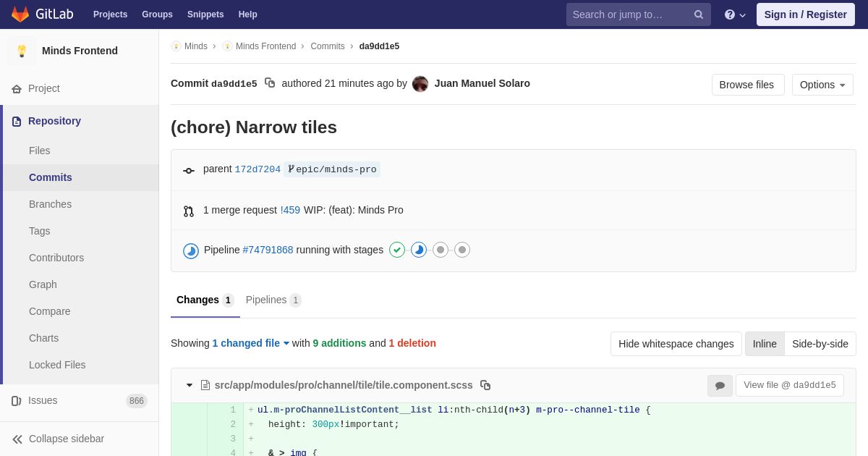Focus the Search or jump to field
The width and height of the screenshot is (868, 456).
[629, 14]
